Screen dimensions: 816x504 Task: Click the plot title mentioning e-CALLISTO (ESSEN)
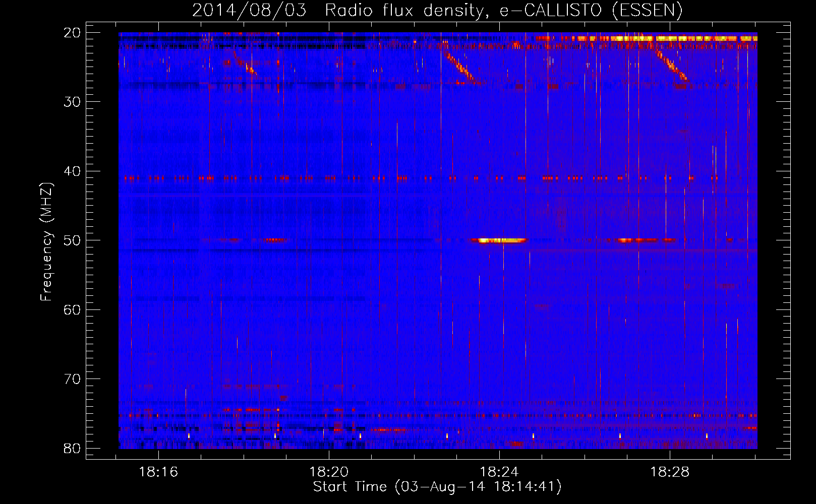tap(437, 10)
